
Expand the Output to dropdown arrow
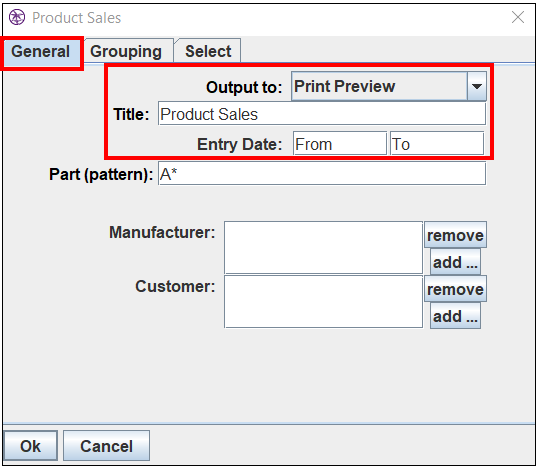coord(477,86)
